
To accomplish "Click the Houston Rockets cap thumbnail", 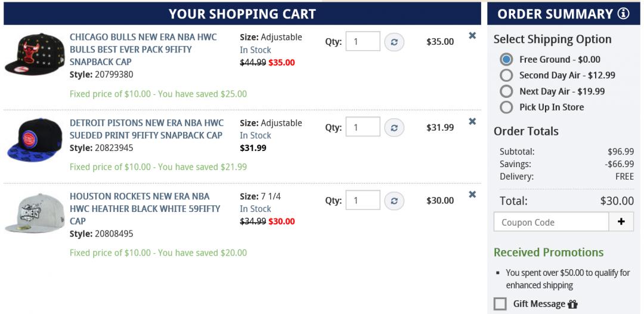I will (x=35, y=213).
